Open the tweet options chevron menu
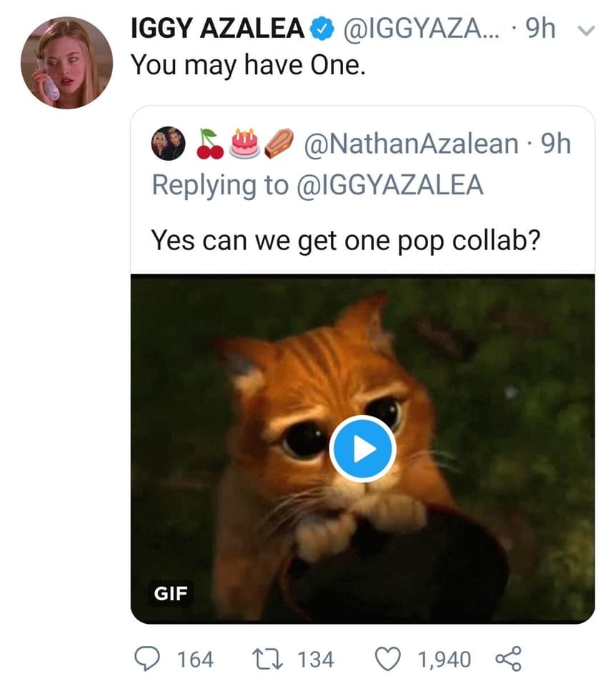Image resolution: width=616 pixels, height=686 pixels. pyautogui.click(x=585, y=30)
